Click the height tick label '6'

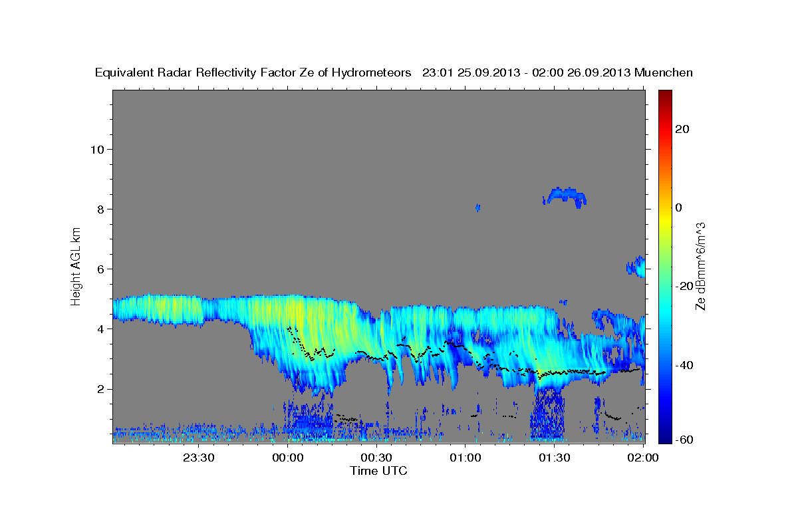coord(100,269)
